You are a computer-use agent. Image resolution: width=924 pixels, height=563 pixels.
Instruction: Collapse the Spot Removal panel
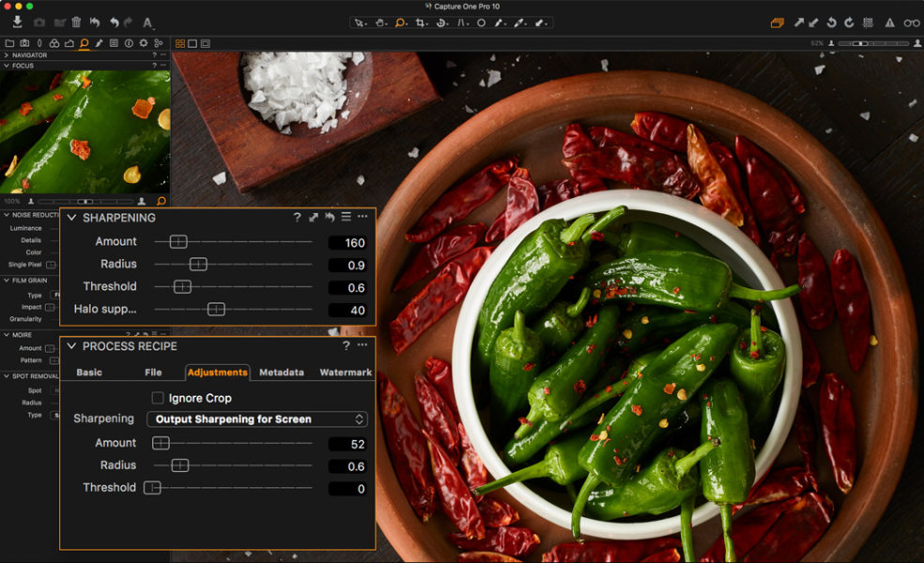click(7, 375)
